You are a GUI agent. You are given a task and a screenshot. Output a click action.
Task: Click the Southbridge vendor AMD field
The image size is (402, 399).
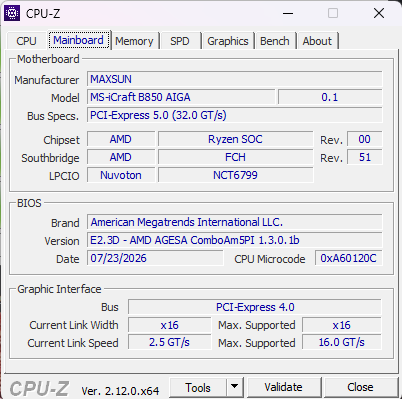click(x=121, y=157)
